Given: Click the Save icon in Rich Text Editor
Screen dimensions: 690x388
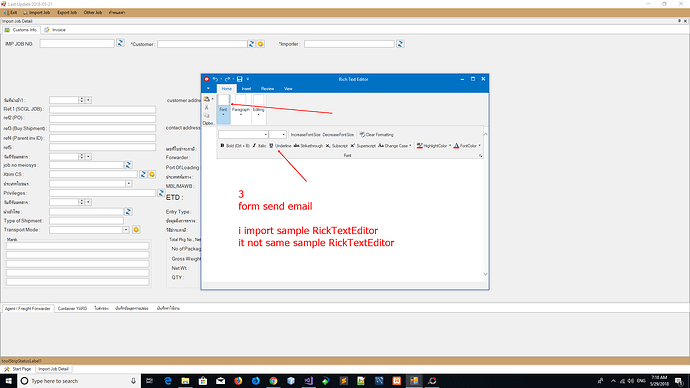Looking at the screenshot, I should tap(239, 79).
